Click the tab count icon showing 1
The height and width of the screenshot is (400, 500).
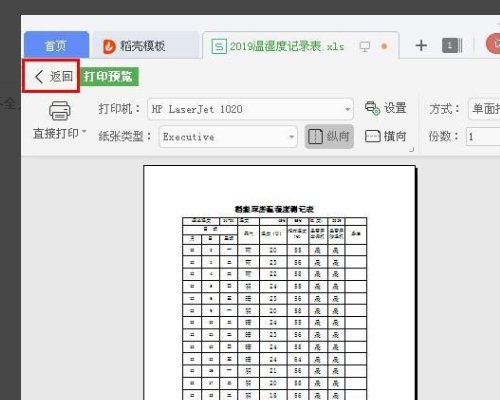[x=452, y=46]
